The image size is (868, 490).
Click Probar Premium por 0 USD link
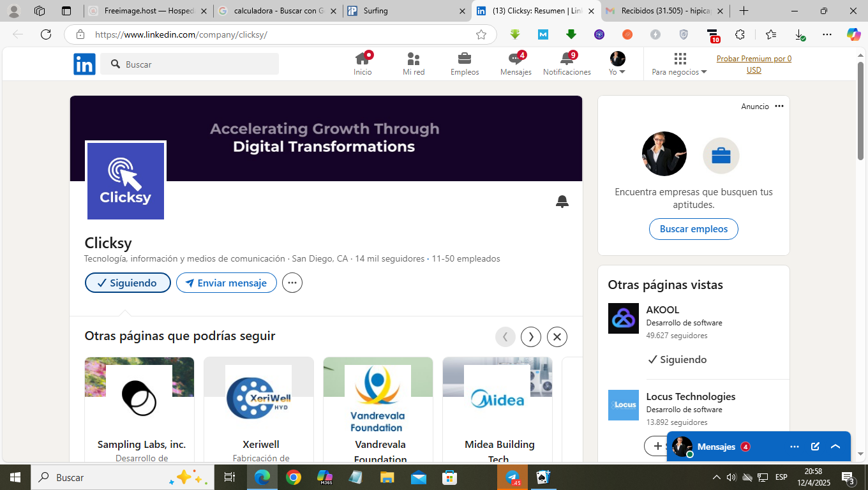pyautogui.click(x=754, y=64)
